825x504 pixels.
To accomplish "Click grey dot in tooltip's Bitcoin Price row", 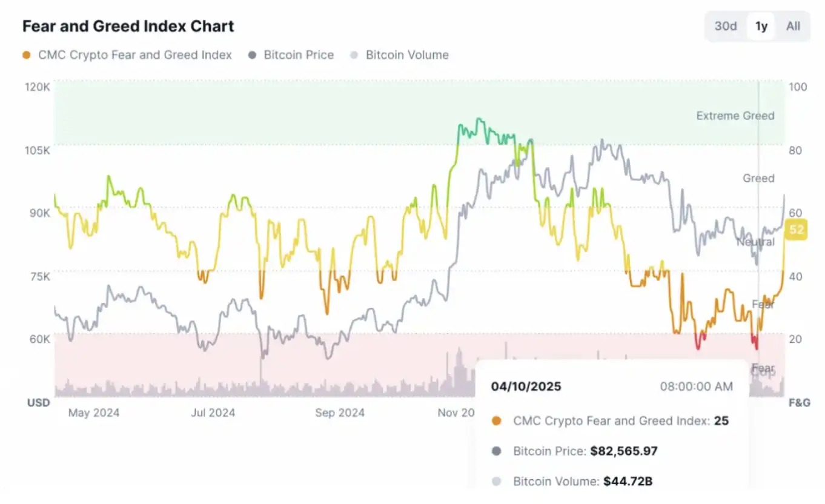I will [497, 451].
